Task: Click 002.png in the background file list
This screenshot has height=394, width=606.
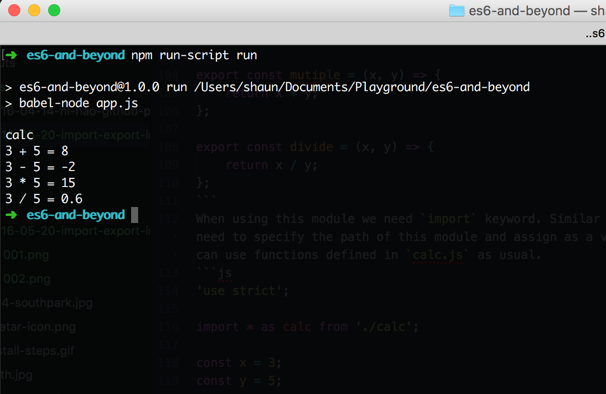Action: point(27,279)
